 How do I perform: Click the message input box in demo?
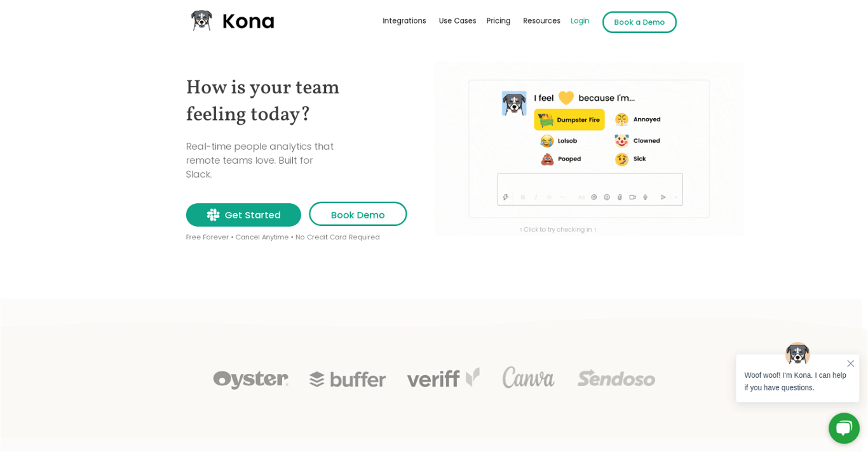click(x=590, y=189)
